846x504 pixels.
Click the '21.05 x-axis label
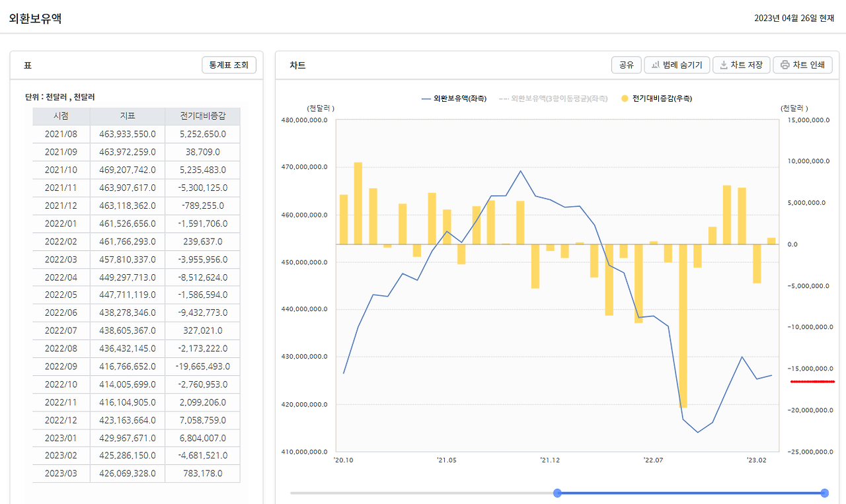447,460
